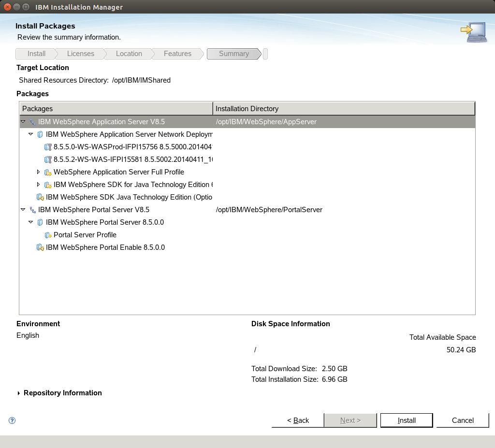Image resolution: width=495 pixels, height=448 pixels.
Task: Click the install wizard computer icon in the banner
Action: [474, 32]
